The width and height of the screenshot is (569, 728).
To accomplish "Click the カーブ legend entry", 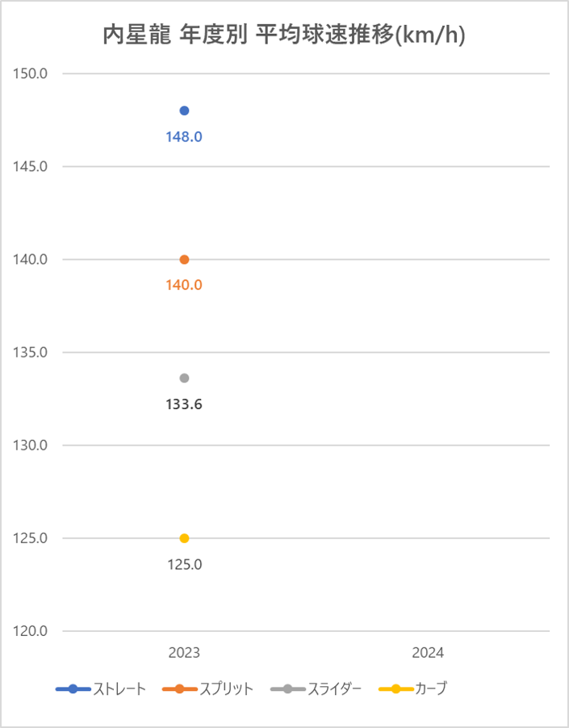I will pos(413,688).
